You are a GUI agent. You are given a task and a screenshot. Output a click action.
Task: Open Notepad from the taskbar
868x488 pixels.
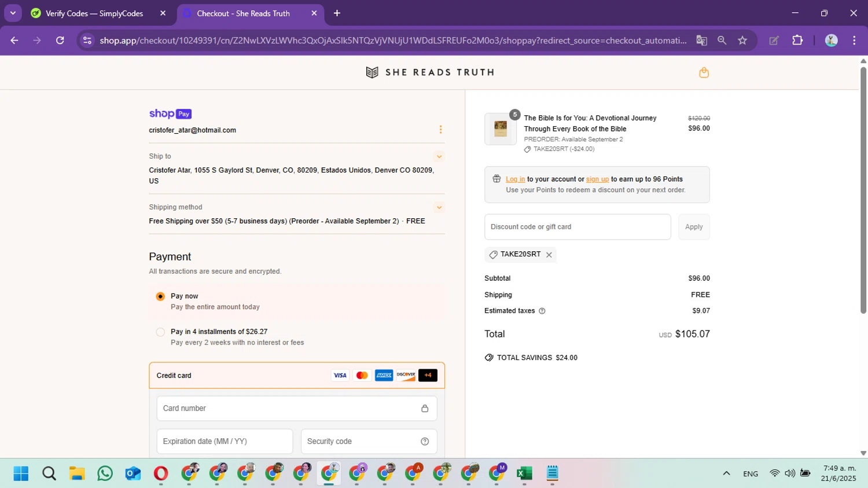click(x=552, y=474)
